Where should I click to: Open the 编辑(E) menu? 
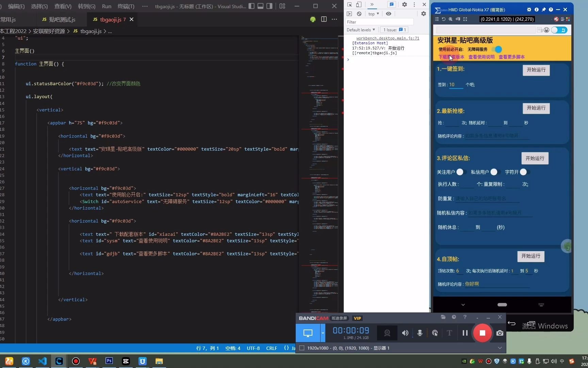point(16,6)
